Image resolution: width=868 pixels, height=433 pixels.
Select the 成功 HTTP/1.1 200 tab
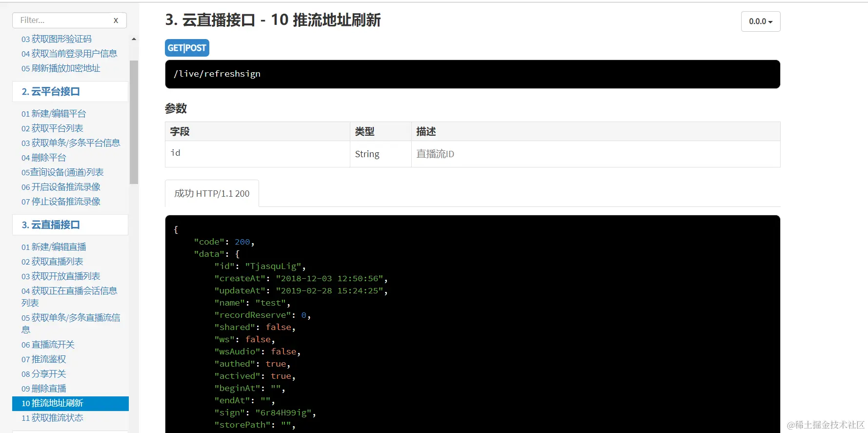[x=212, y=193]
